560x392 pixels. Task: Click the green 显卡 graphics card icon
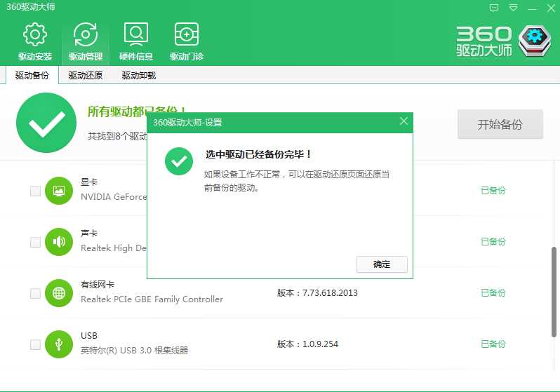pyautogui.click(x=59, y=191)
